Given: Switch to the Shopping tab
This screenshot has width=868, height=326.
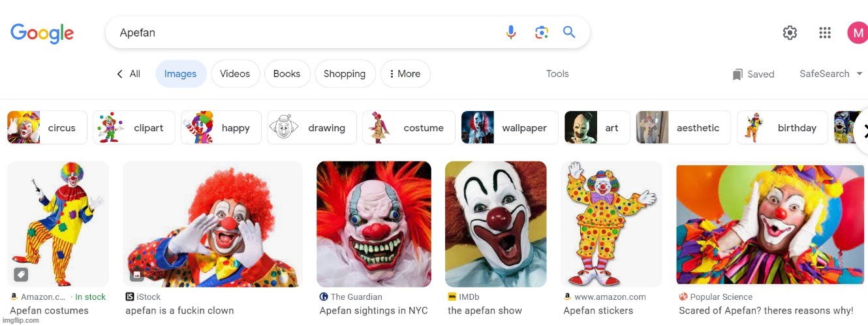Looking at the screenshot, I should [345, 74].
